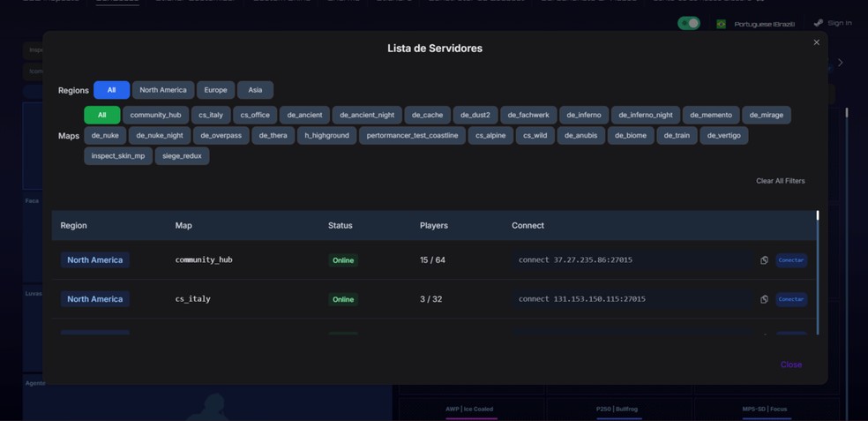Click the 3 / 32 players count
Image resolution: width=868 pixels, height=421 pixels.
click(x=430, y=298)
